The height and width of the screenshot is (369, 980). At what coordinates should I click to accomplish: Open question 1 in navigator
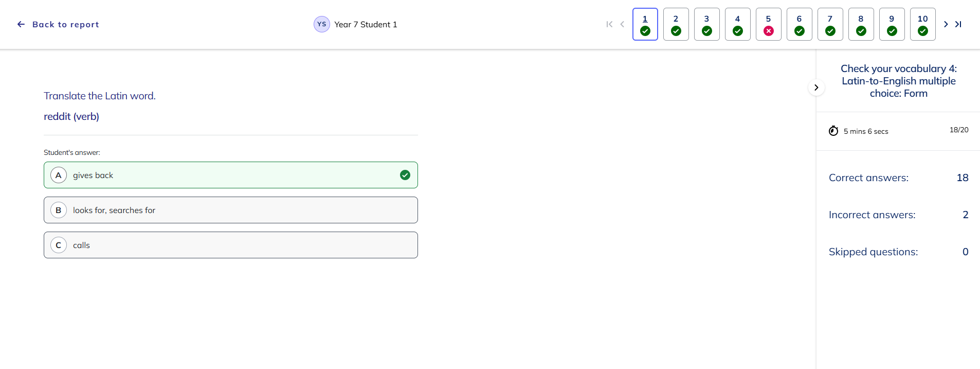coord(645,24)
